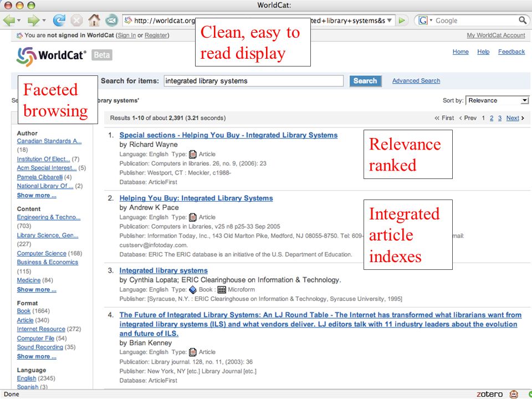Filter content by Engineering & Techno...

pos(49,217)
